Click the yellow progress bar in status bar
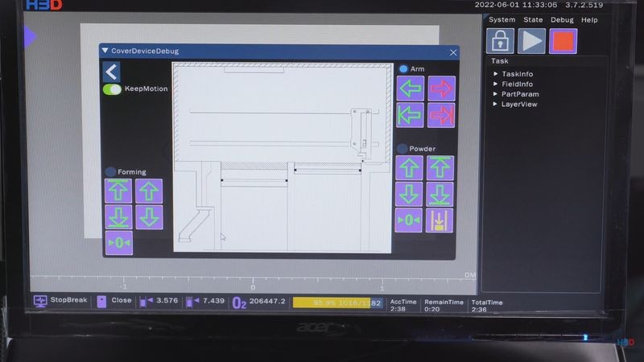Viewport: 644px width, 362px height. coord(336,302)
